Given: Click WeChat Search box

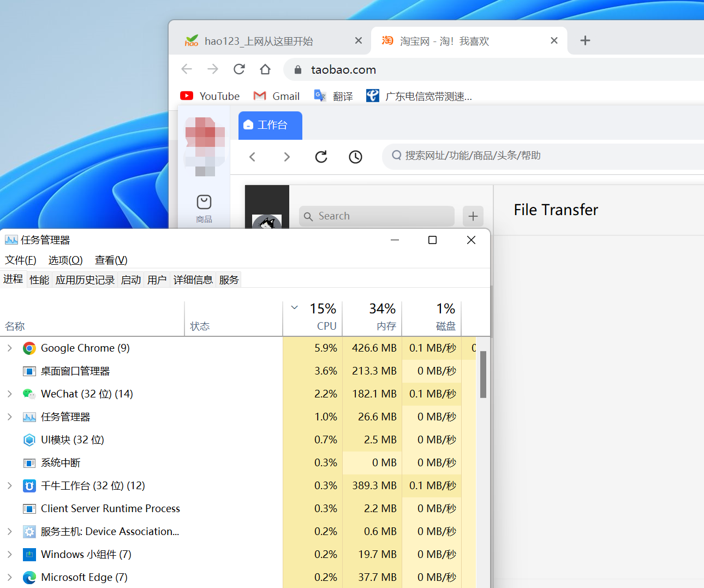Looking at the screenshot, I should tap(377, 216).
